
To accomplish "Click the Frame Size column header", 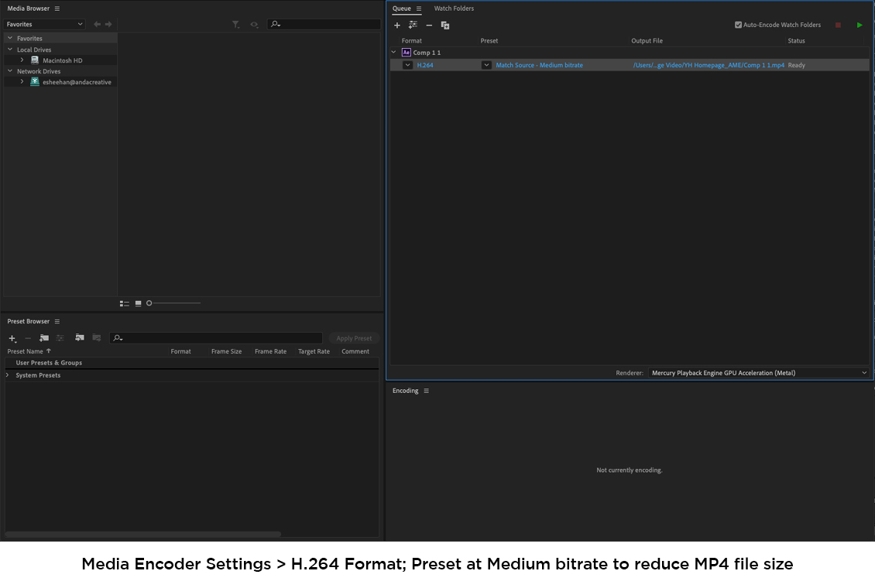I will tap(227, 352).
